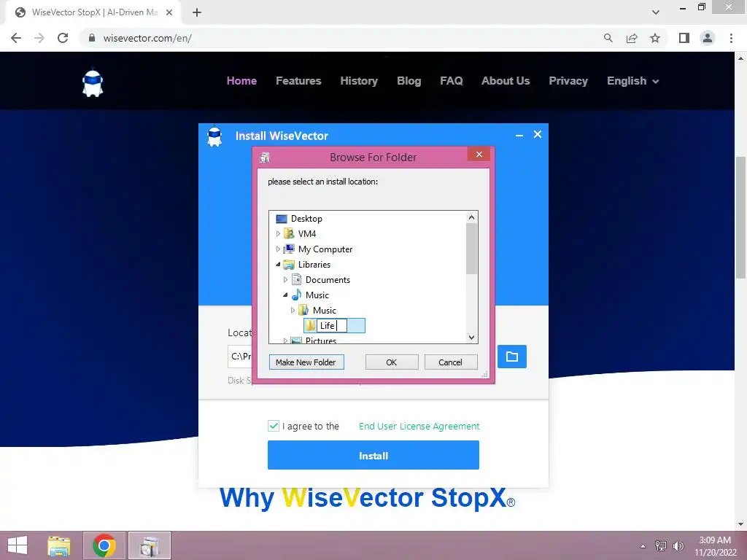Expand the Documents tree node

pos(285,279)
